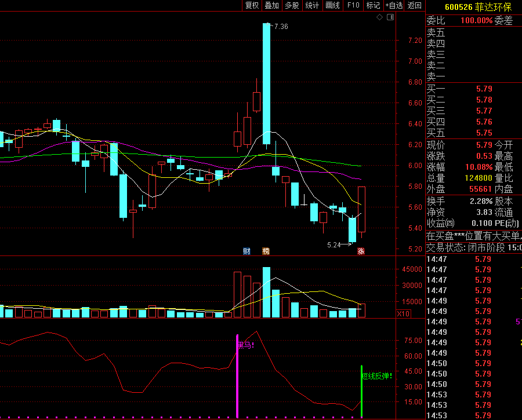This screenshot has width=522, height=420.
Task: Click the 榜 ranking marker icon
Action: click(x=266, y=251)
